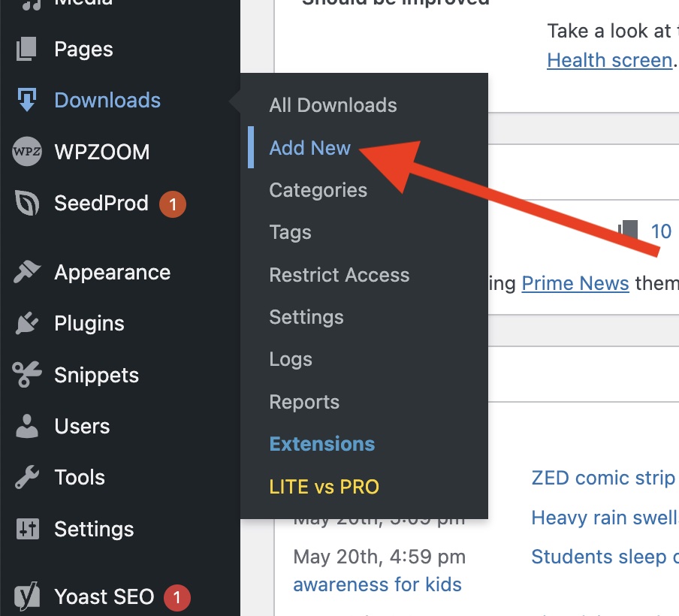Screen dimensions: 679x616
Task: Click the WPZOOM round logo icon
Action: point(27,152)
